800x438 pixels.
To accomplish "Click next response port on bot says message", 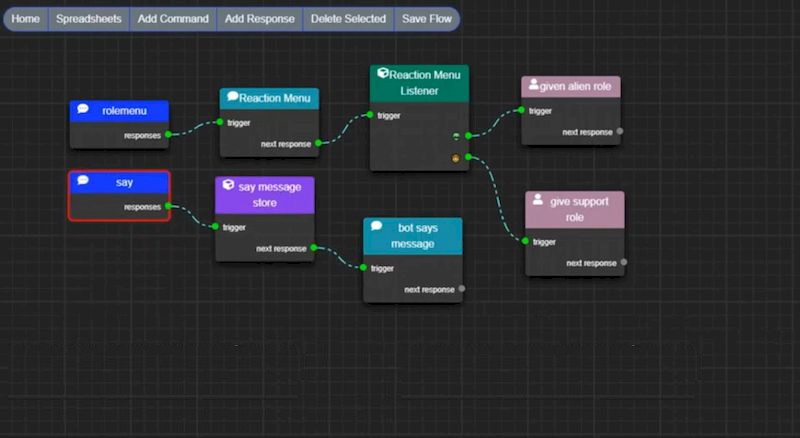I will pos(462,288).
